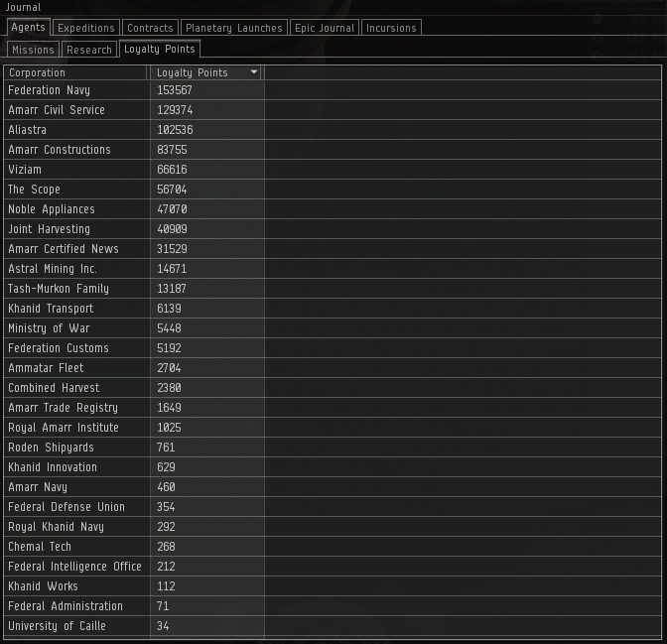Click the 56704 loyalty points value
Viewport: 667px width, 644px height.
pyautogui.click(x=172, y=190)
